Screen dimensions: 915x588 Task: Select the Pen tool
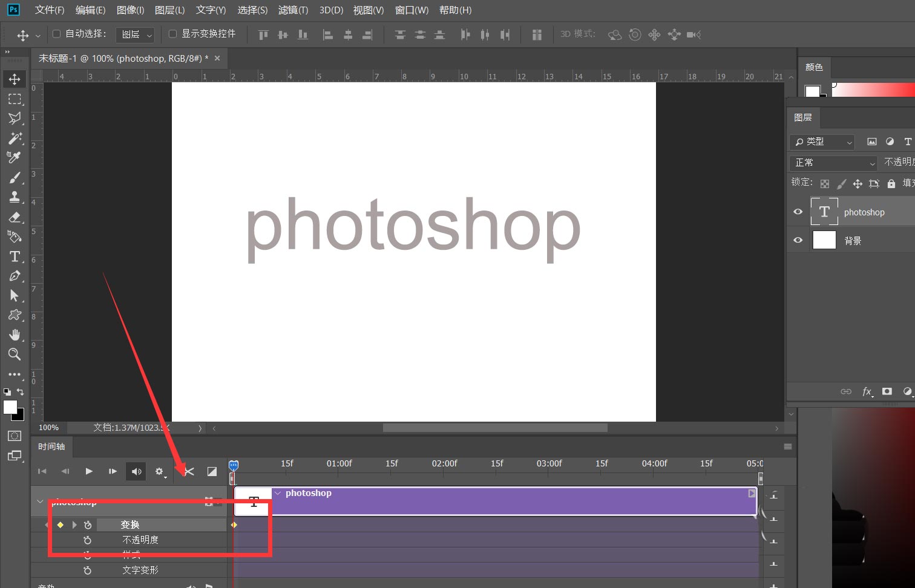click(15, 276)
